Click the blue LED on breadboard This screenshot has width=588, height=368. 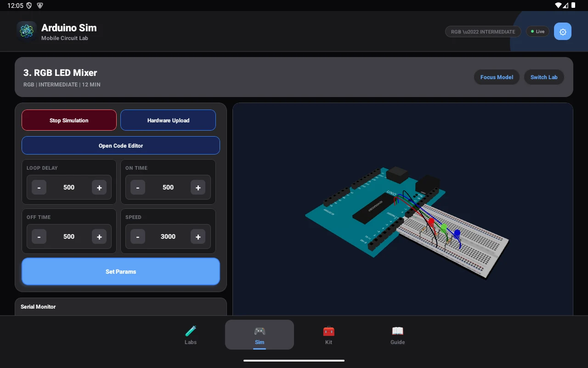pos(457,234)
